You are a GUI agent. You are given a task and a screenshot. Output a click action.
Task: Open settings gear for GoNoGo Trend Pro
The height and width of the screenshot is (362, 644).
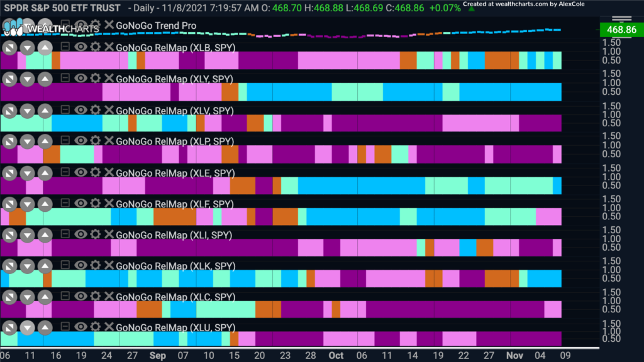click(95, 25)
